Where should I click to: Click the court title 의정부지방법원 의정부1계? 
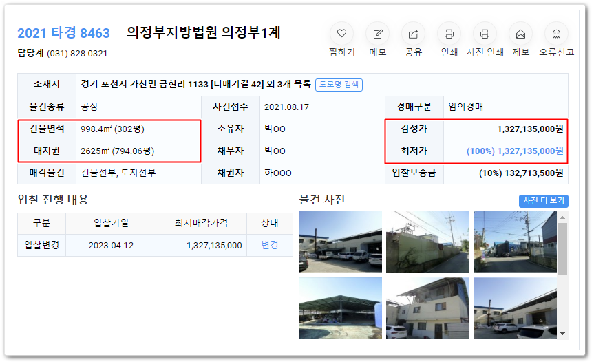pyautogui.click(x=203, y=32)
